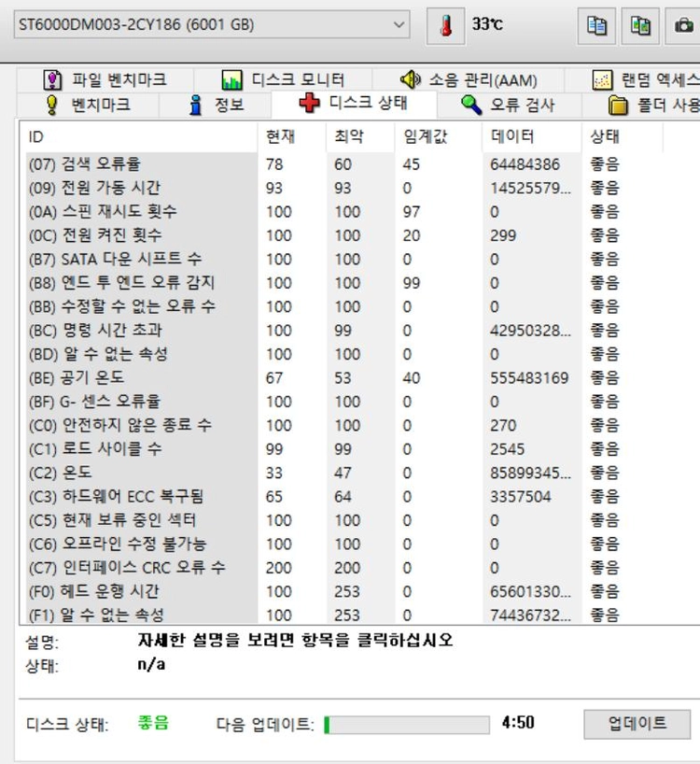Click the data value 3357504

point(521,497)
